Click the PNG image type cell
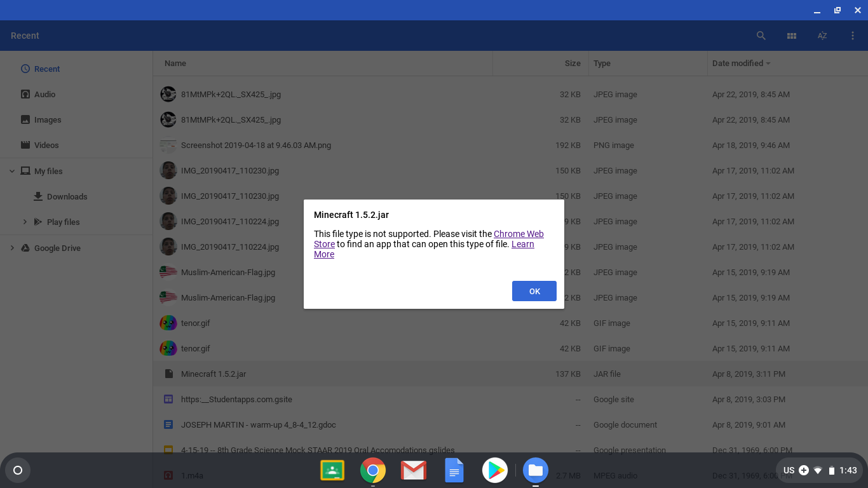868x488 pixels. coord(614,145)
